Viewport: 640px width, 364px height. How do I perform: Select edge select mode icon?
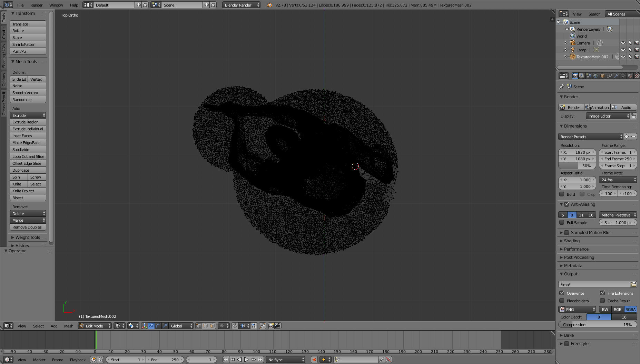[206, 326]
